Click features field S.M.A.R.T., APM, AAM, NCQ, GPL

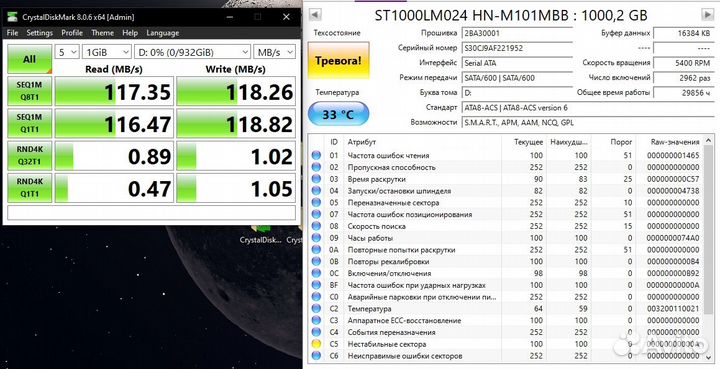point(587,123)
